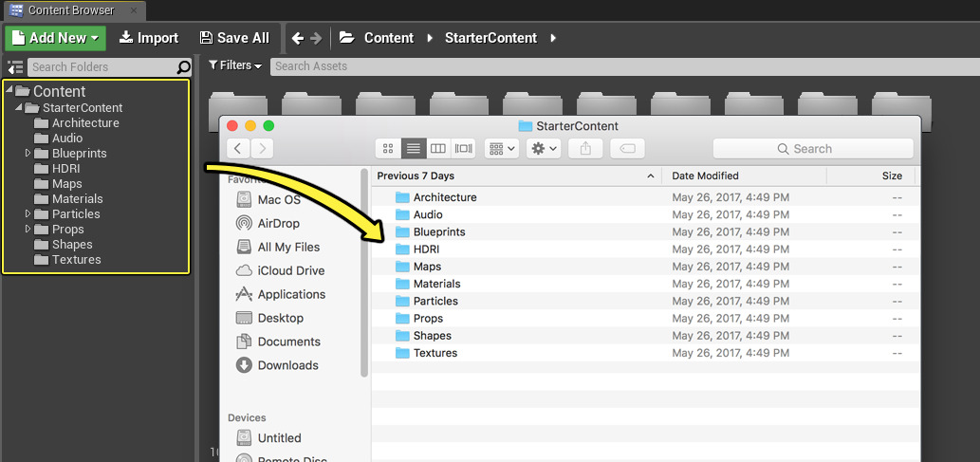Viewport: 980px width, 462px height.
Task: Open the Filters dropdown
Action: 234,65
